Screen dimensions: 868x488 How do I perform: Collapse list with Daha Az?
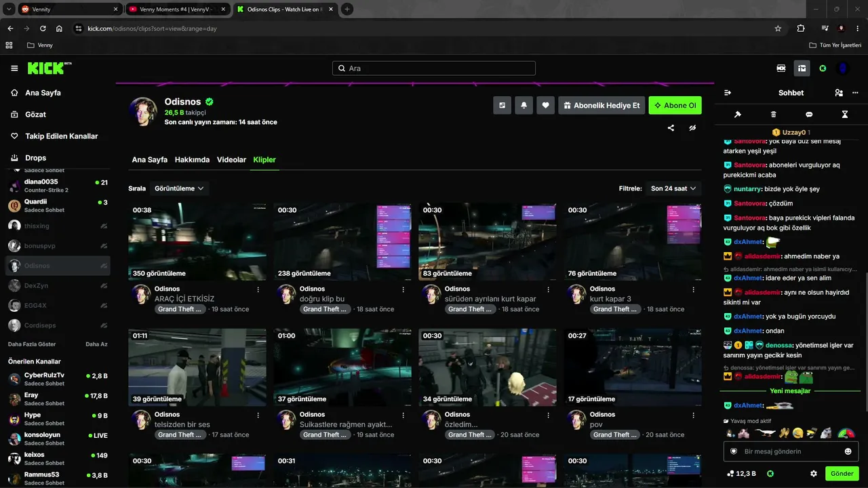[96, 344]
